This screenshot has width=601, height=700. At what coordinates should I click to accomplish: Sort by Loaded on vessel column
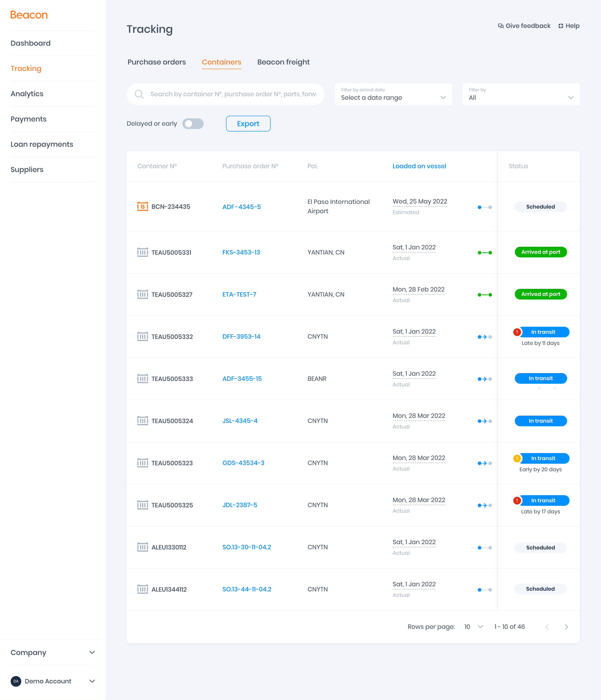coord(419,166)
